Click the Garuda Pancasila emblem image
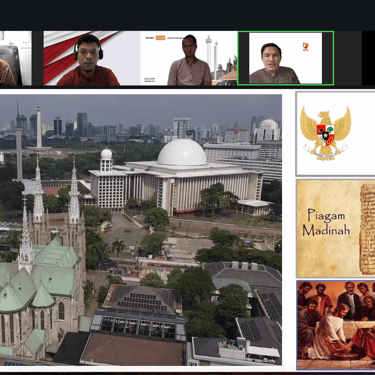Image resolution: width=375 pixels, height=375 pixels. point(326,134)
